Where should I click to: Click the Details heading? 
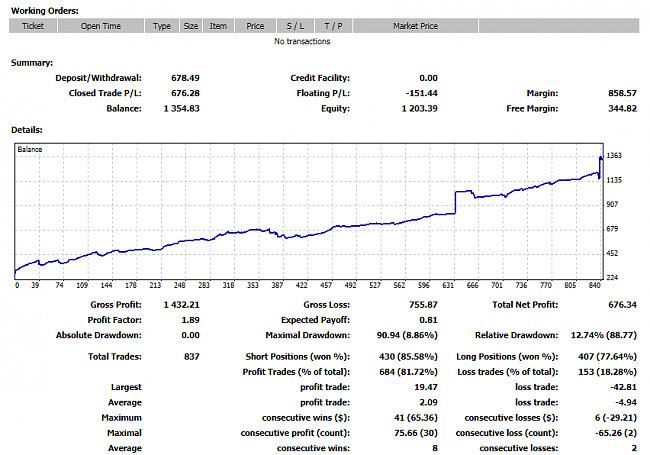tap(27, 130)
